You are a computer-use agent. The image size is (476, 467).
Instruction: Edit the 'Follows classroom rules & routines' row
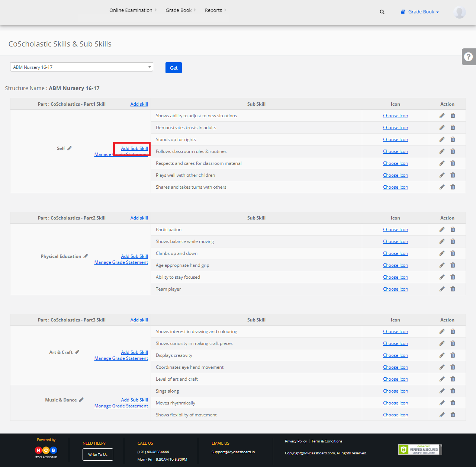(442, 151)
